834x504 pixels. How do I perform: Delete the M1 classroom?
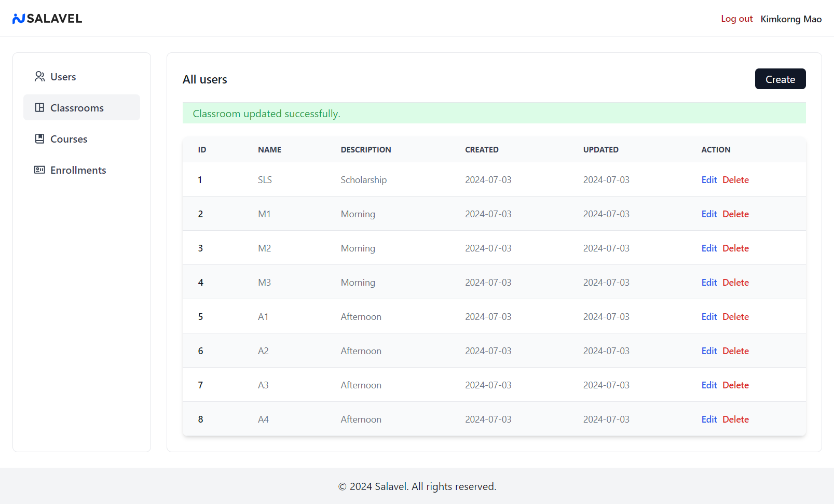[x=735, y=214]
